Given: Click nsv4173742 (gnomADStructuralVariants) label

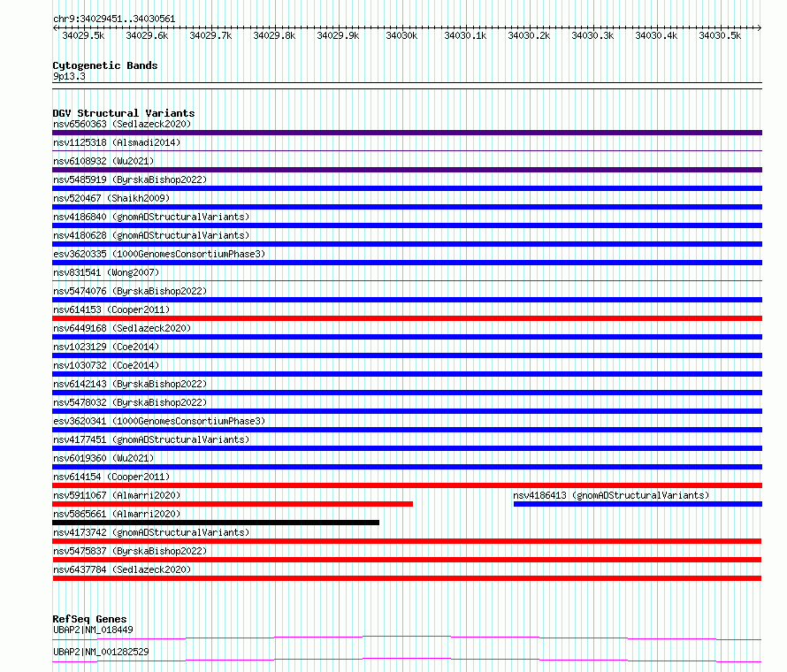Looking at the screenshot, I should (x=151, y=532).
